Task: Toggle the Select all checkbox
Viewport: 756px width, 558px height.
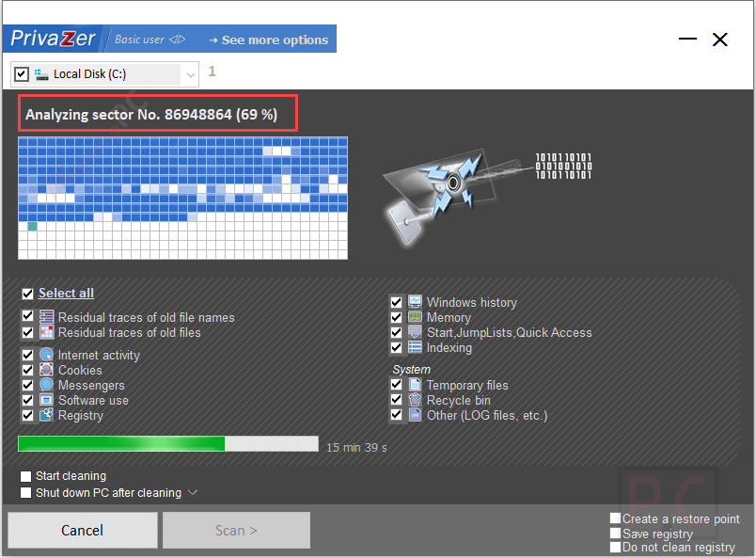Action: (x=27, y=294)
